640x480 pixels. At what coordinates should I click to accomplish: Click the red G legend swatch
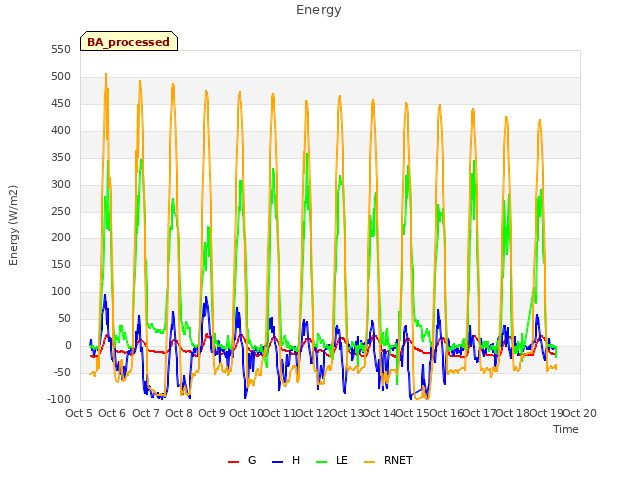pos(233,461)
